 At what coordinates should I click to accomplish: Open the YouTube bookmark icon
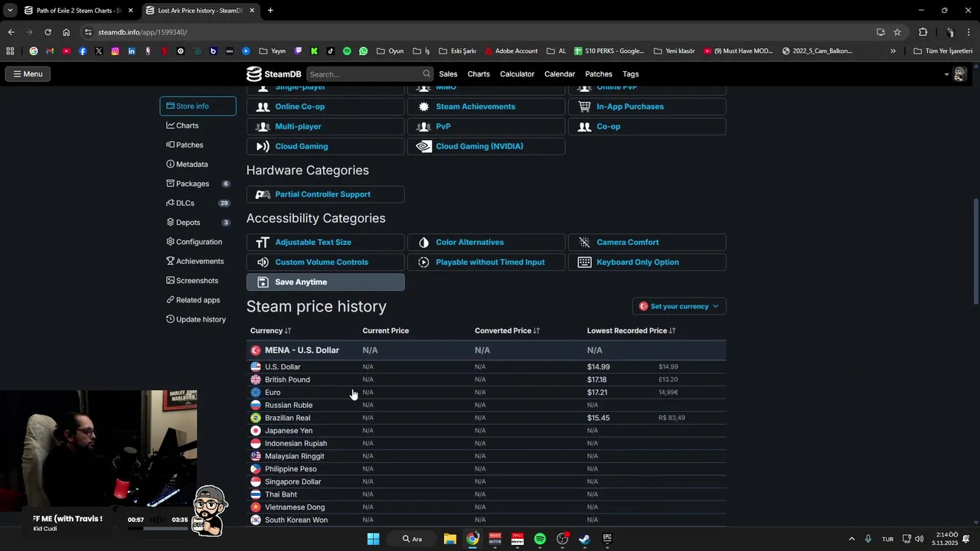(66, 51)
